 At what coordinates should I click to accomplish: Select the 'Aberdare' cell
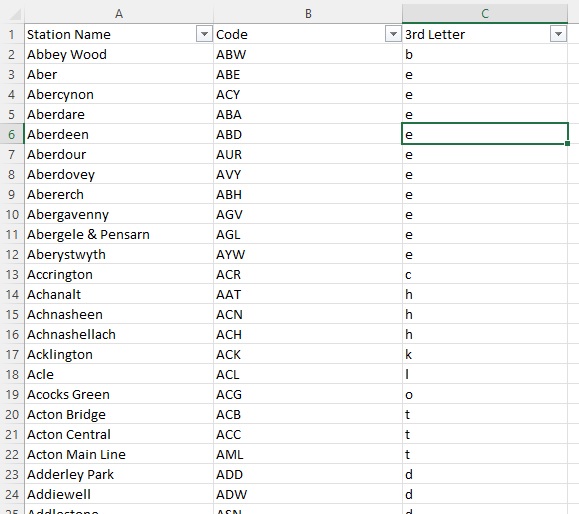pyautogui.click(x=119, y=114)
